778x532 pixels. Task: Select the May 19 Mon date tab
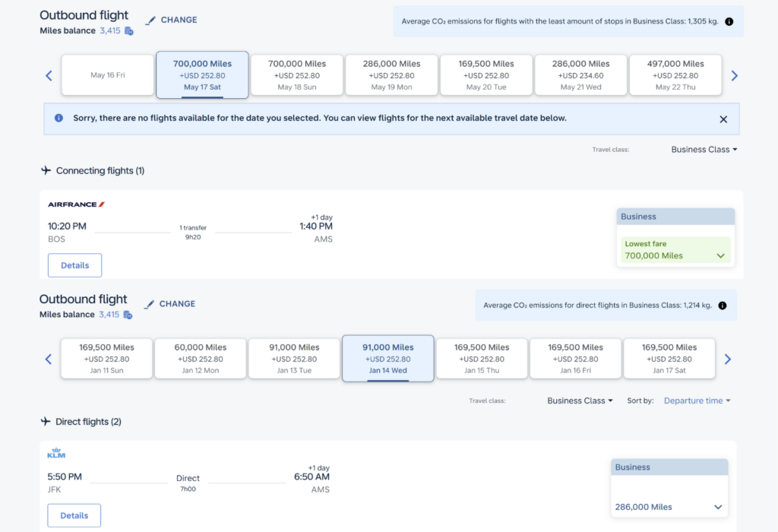(391, 75)
